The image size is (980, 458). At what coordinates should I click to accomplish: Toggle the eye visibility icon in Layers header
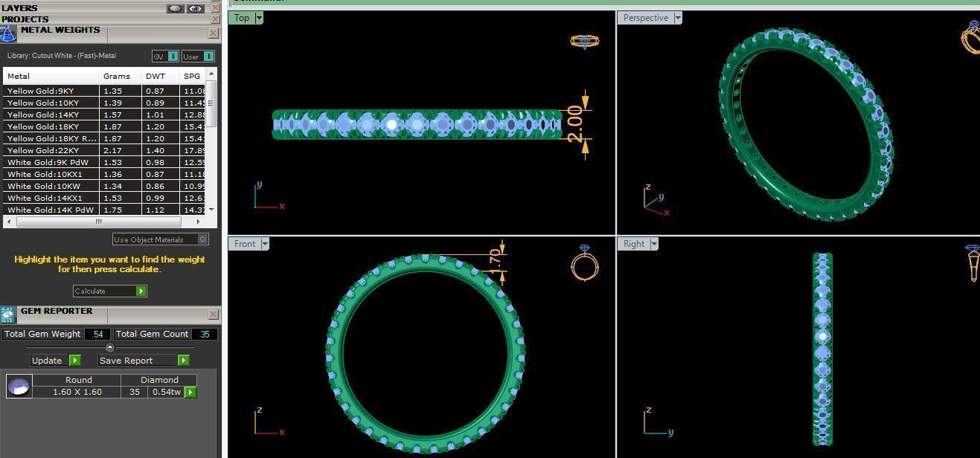click(196, 8)
